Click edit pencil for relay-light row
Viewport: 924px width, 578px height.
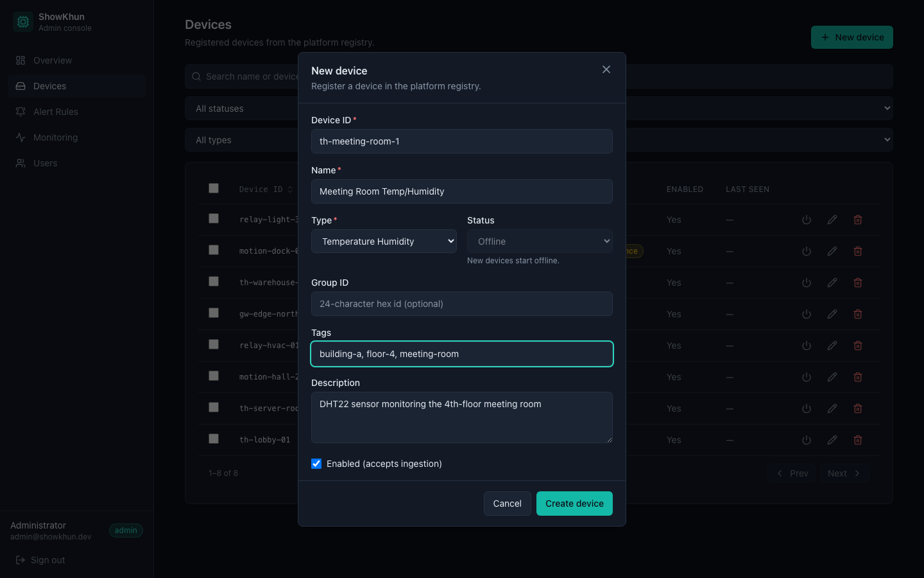coord(832,220)
